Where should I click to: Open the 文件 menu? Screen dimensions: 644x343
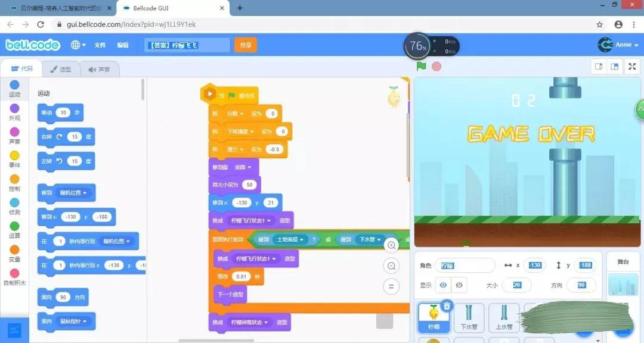tap(100, 45)
